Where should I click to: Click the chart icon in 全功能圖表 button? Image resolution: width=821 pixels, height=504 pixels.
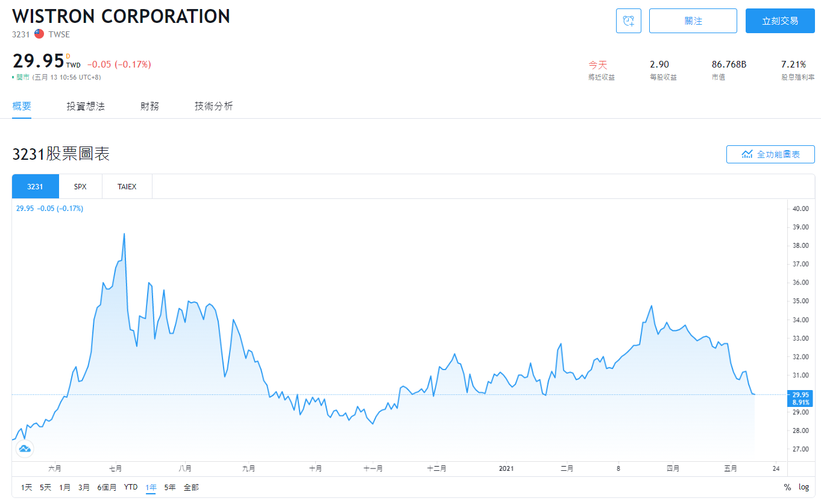(x=747, y=154)
